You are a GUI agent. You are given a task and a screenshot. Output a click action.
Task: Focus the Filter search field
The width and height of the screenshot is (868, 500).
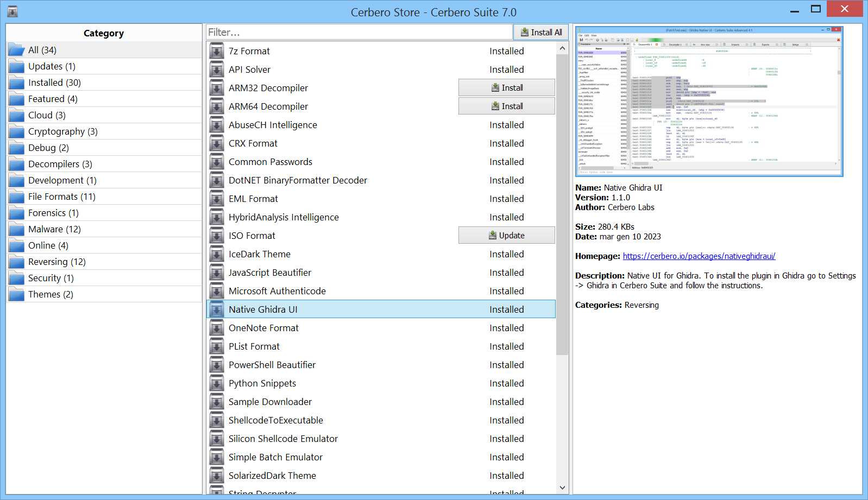[359, 32]
